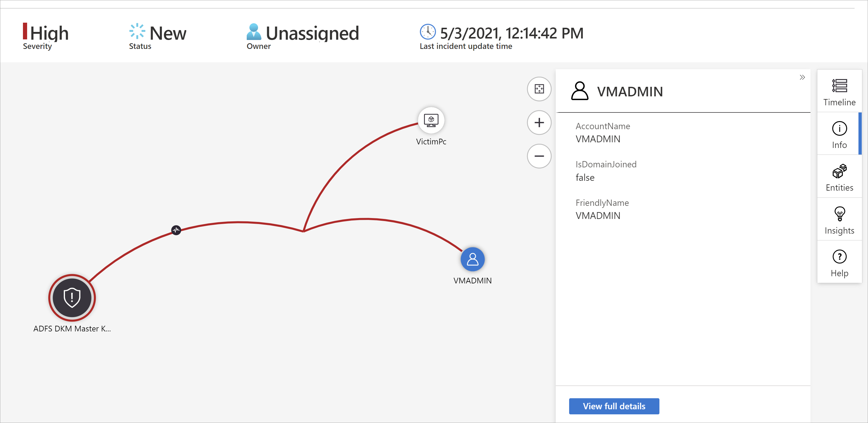Open the Entities panel
This screenshot has width=868, height=423.
click(839, 178)
